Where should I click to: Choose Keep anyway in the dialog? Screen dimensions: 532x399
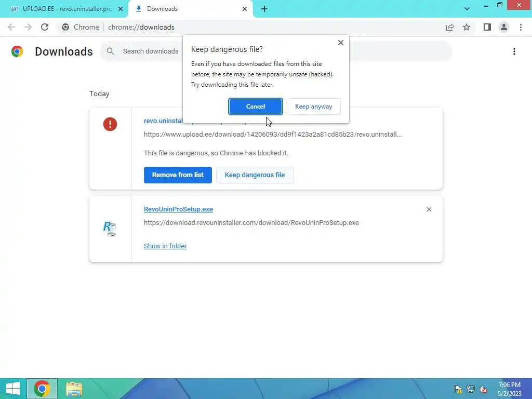(313, 107)
